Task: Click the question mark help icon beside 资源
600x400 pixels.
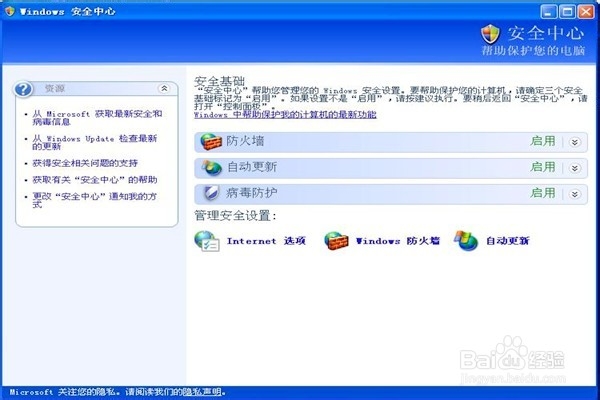Action: click(23, 89)
